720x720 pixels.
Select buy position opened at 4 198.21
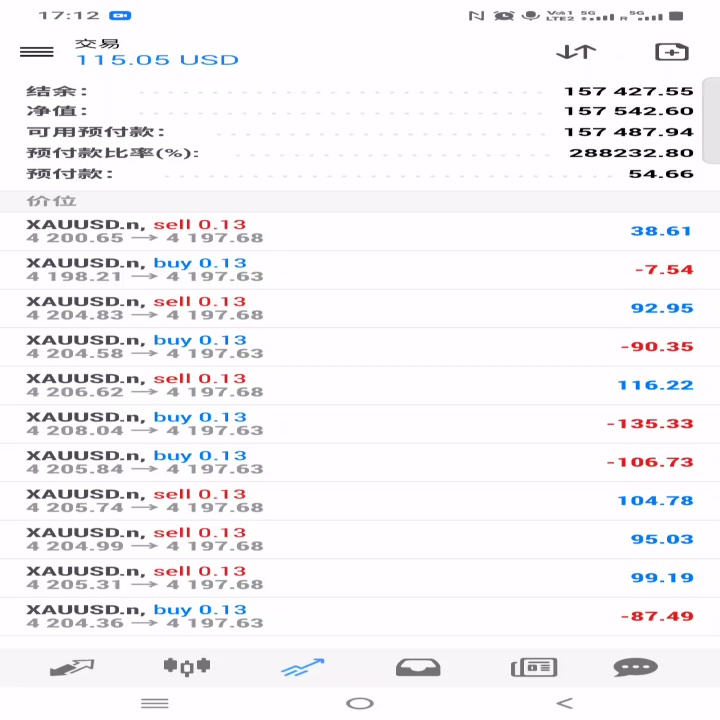360,270
